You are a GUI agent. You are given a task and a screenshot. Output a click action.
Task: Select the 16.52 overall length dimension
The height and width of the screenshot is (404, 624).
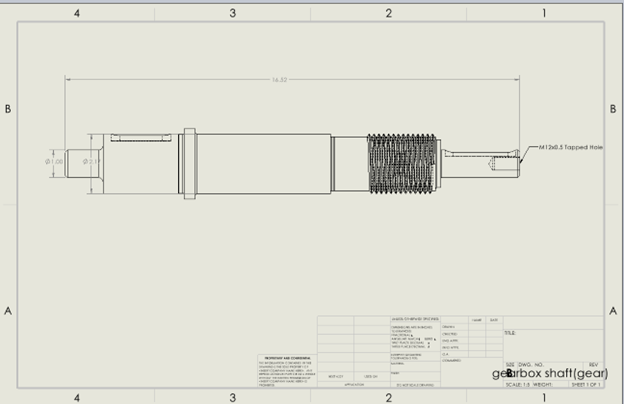(x=279, y=80)
